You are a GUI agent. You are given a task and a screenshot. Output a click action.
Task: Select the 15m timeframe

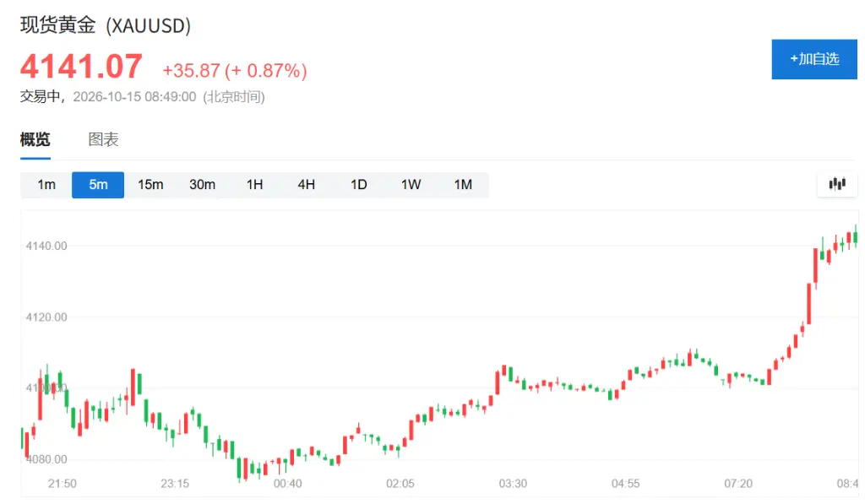point(150,185)
